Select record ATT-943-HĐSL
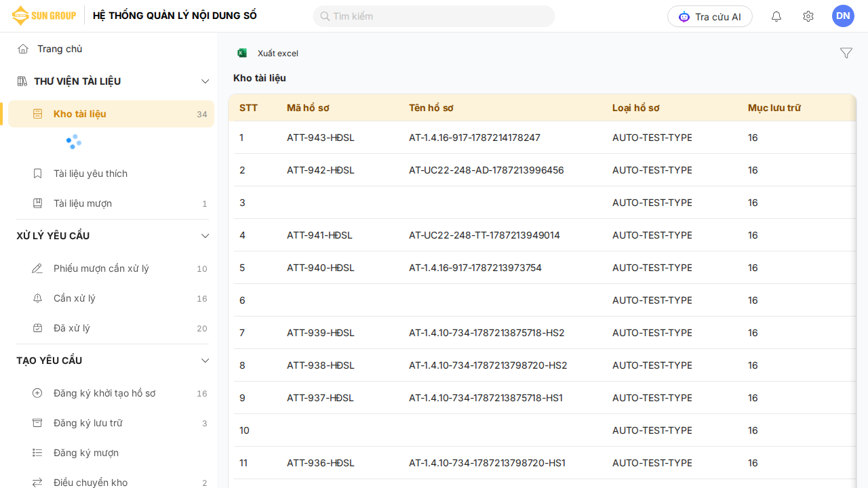868x488 pixels. [x=321, y=138]
